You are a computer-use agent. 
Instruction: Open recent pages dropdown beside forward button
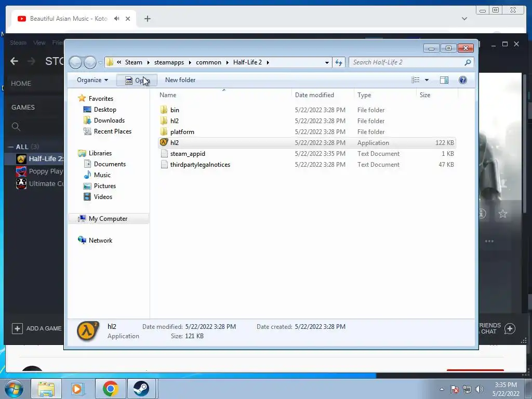pyautogui.click(x=100, y=63)
